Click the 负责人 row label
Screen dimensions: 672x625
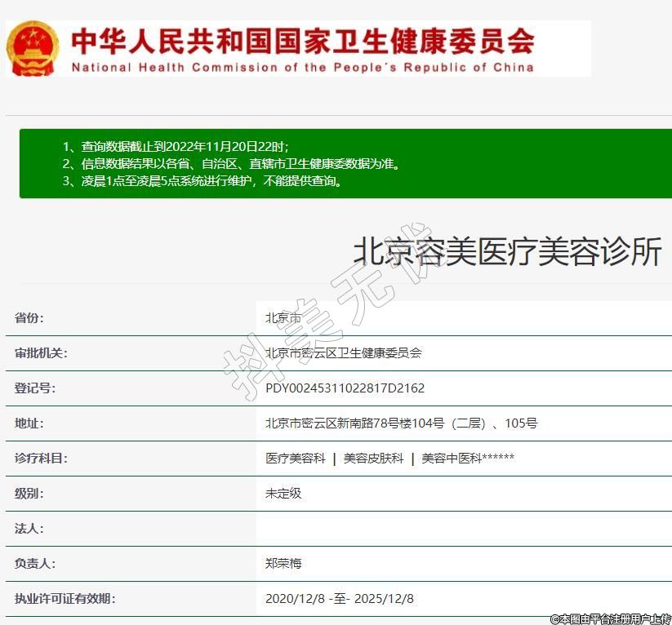[x=35, y=564]
